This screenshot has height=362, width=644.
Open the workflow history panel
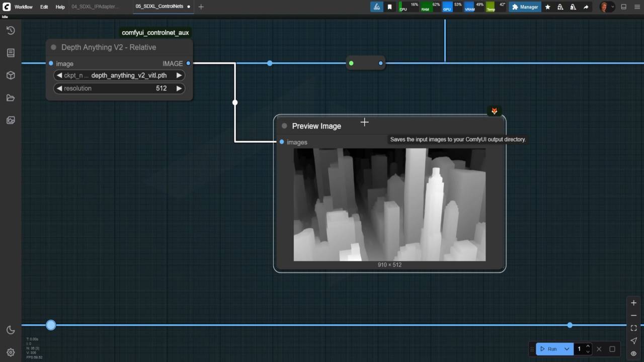11,31
